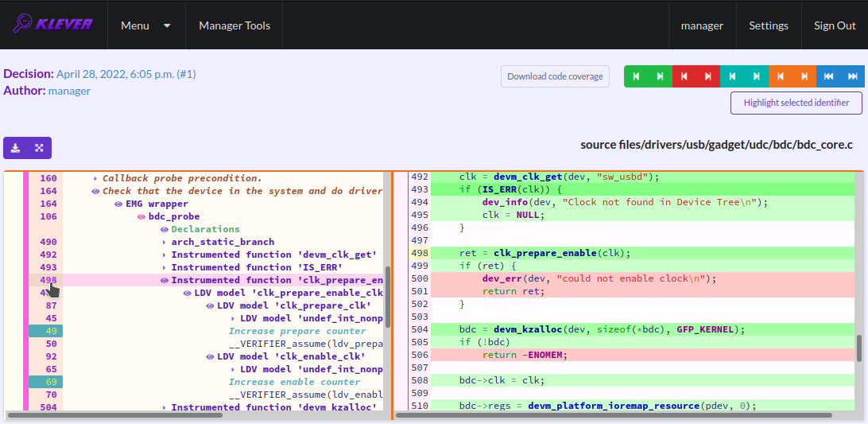This screenshot has width=868, height=424.
Task: Toggle eye icon of EMG wrapper
Action: pos(118,204)
